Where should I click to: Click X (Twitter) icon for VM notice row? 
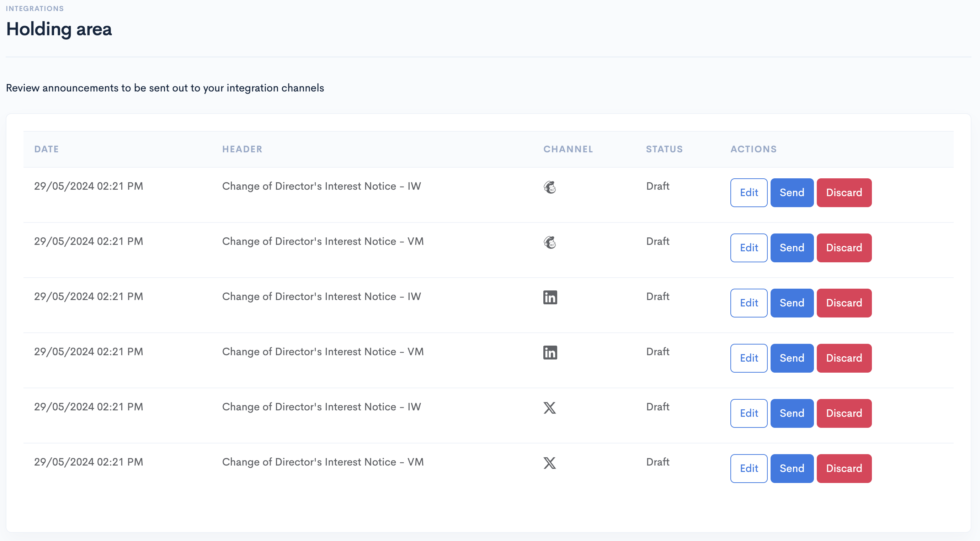(x=549, y=463)
